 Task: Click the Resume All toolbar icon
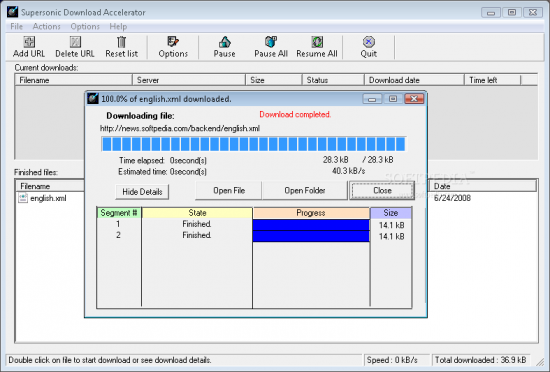coord(317,42)
